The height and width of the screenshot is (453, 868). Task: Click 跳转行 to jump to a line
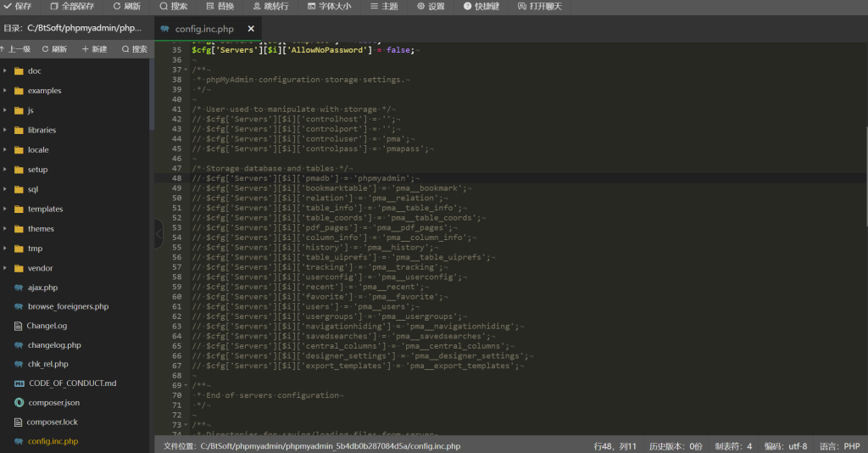pos(270,6)
